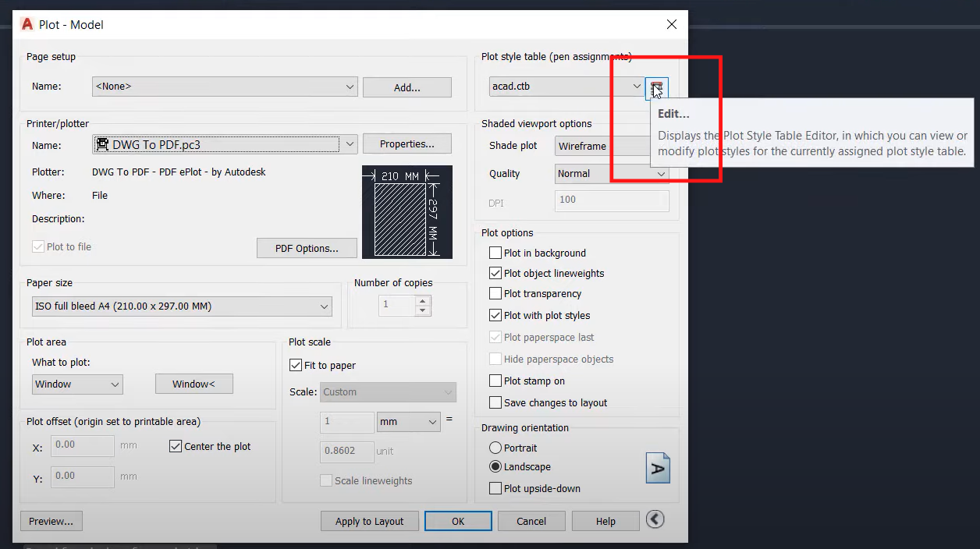Click the Help button
Image resolution: width=980 pixels, height=549 pixels.
point(605,521)
